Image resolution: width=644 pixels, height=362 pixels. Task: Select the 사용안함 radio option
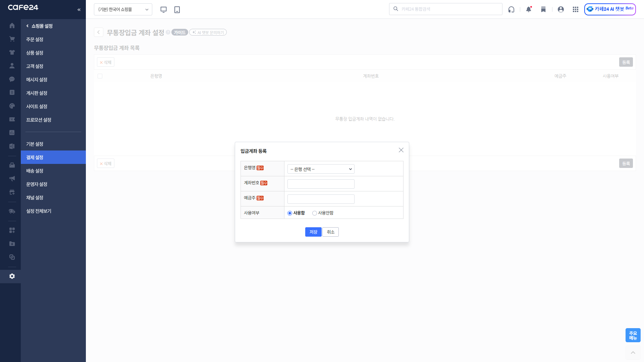click(x=315, y=213)
